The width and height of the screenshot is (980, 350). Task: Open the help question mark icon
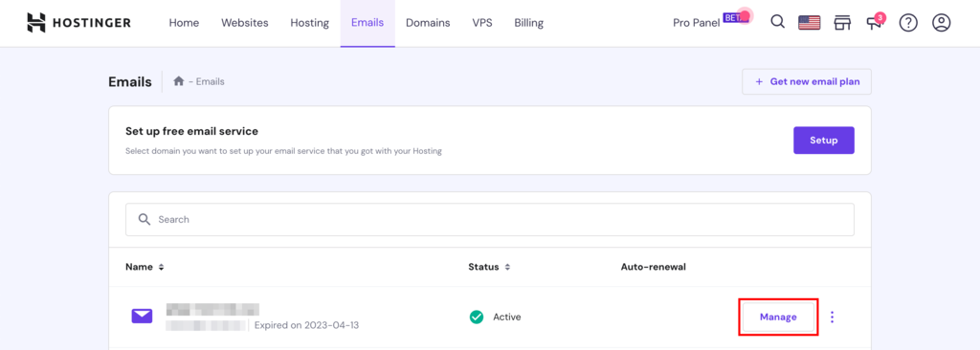[x=908, y=23]
